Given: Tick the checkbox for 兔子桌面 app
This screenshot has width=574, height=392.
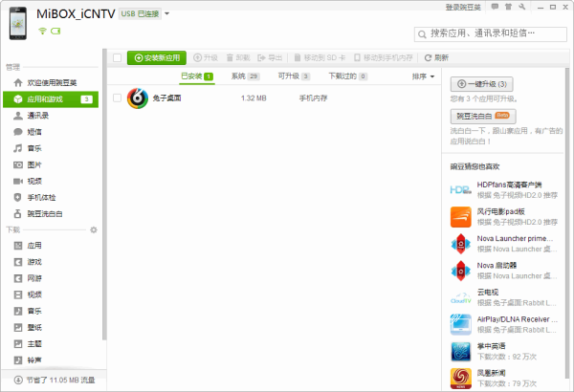Looking at the screenshot, I should tap(117, 98).
